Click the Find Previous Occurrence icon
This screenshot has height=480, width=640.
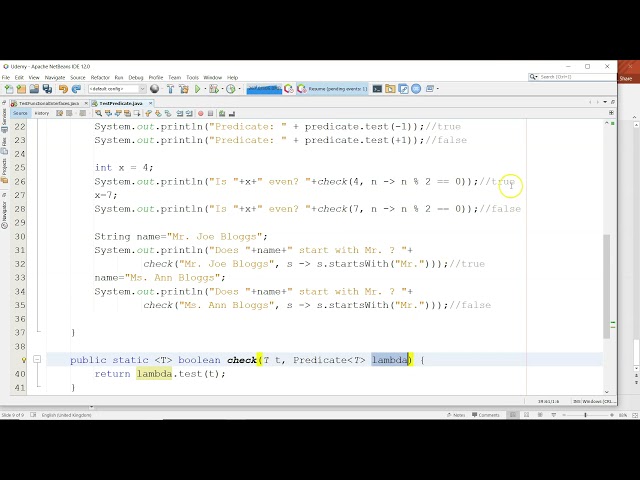pyautogui.click(x=108, y=113)
